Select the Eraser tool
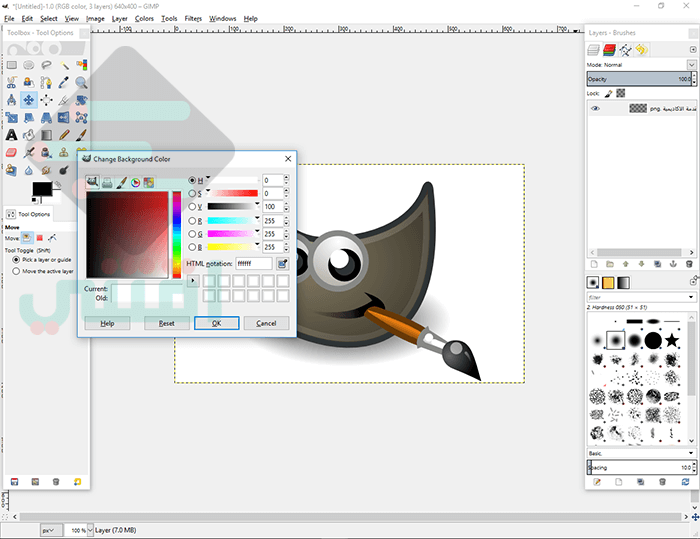The height and width of the screenshot is (539, 700). (x=12, y=153)
